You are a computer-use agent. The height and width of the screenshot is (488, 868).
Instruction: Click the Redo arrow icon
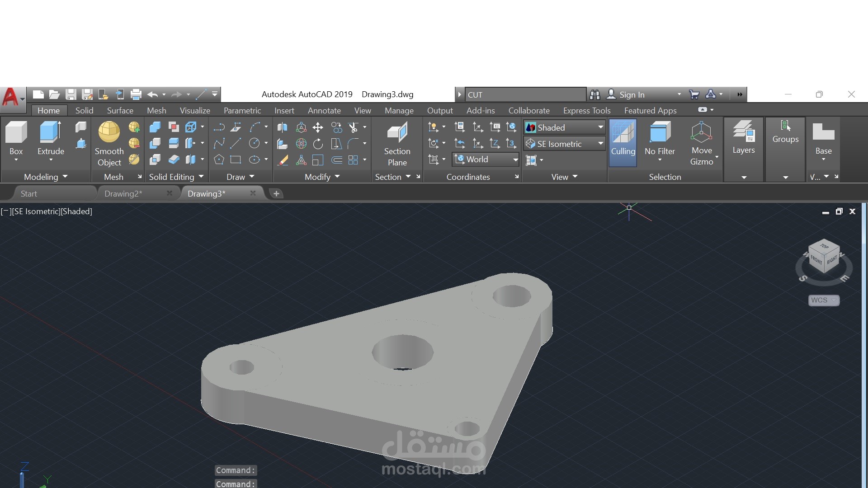point(177,94)
